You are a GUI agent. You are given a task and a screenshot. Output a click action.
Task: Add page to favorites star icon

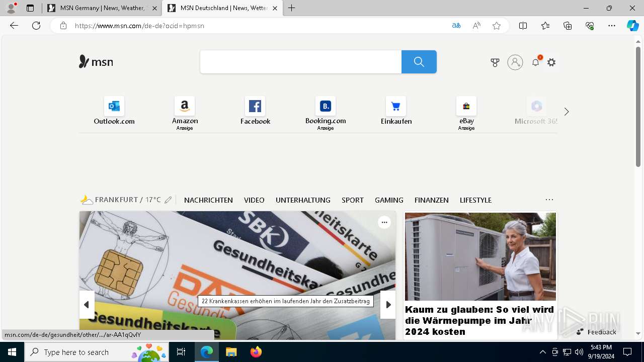click(497, 26)
